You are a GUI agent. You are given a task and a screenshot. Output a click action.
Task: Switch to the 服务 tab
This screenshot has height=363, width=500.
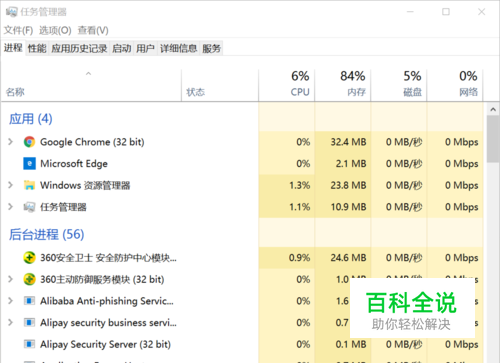click(211, 49)
